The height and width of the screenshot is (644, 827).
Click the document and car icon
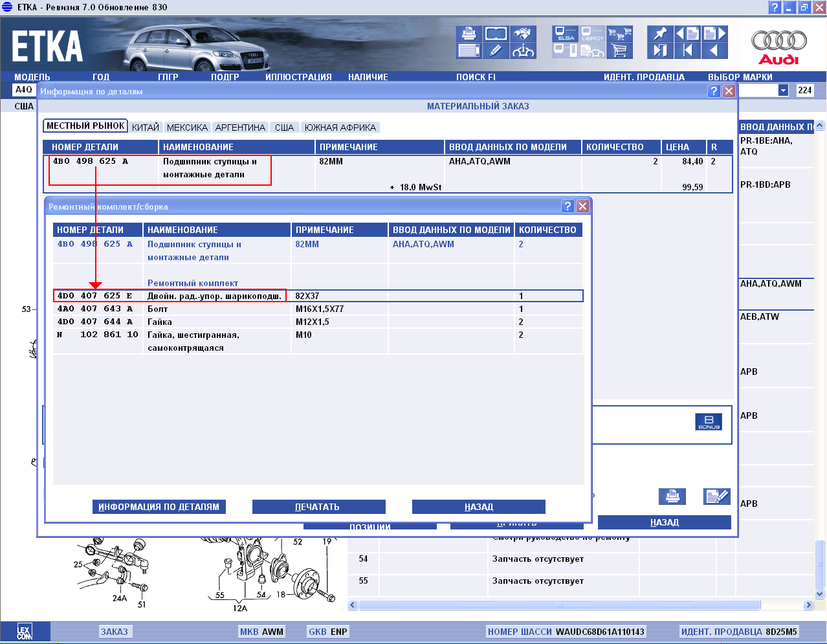[x=593, y=50]
